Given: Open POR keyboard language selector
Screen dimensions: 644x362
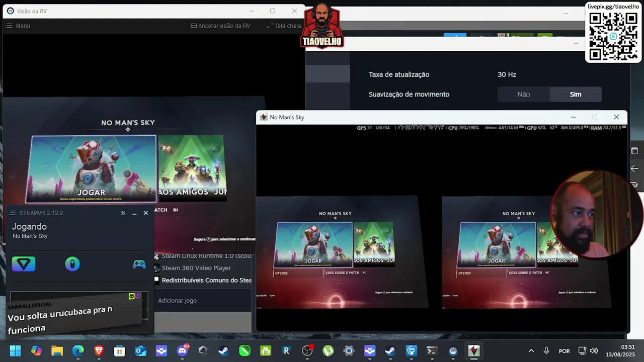Looking at the screenshot, I should pyautogui.click(x=565, y=351).
